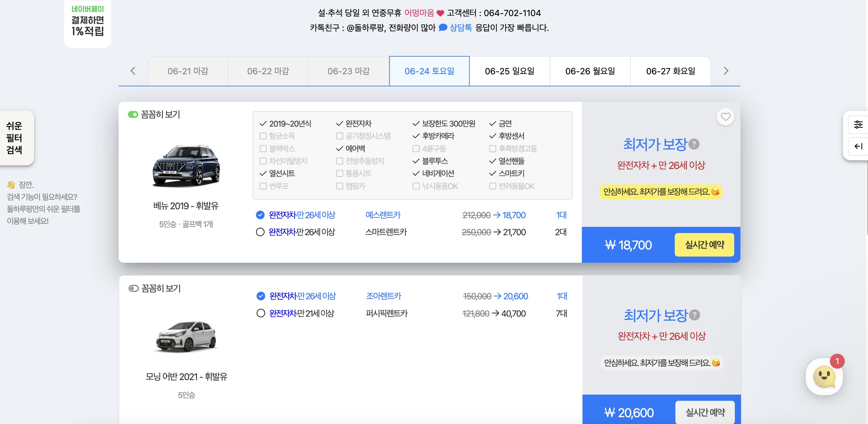Toggle 꼼꼼히 보기 switch for 모닝 어반

pos(133,288)
